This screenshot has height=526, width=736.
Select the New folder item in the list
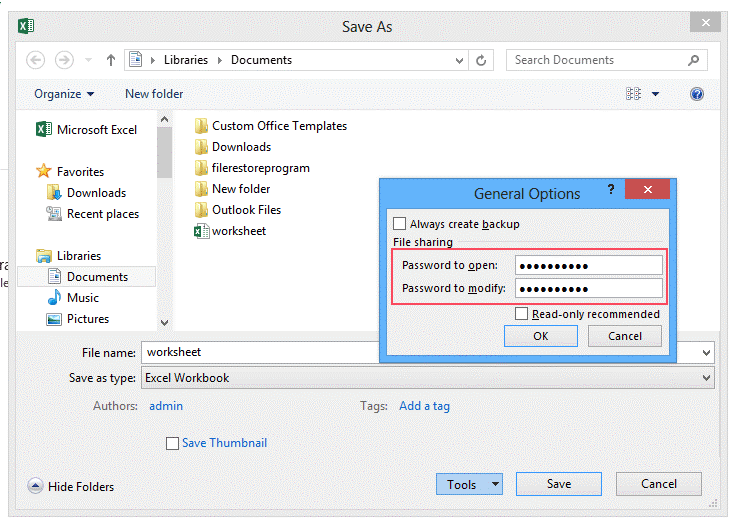(x=232, y=189)
